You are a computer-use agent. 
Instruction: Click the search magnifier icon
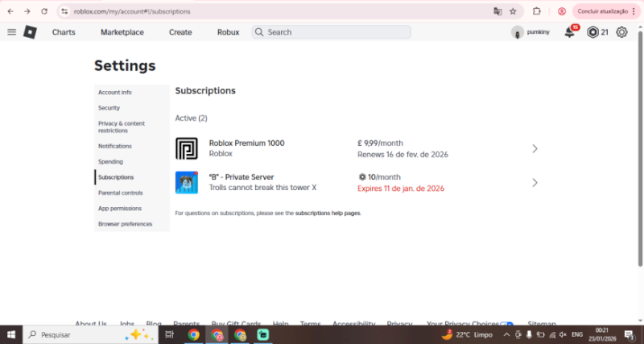[258, 32]
